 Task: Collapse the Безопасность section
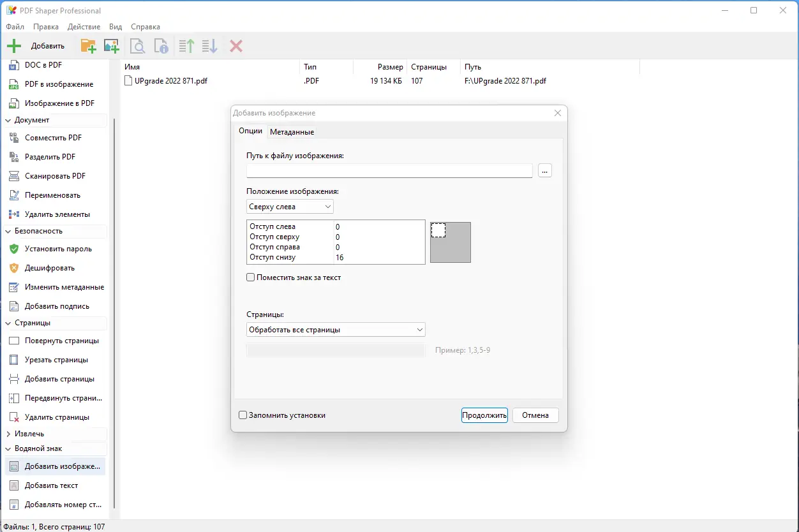tap(8, 231)
